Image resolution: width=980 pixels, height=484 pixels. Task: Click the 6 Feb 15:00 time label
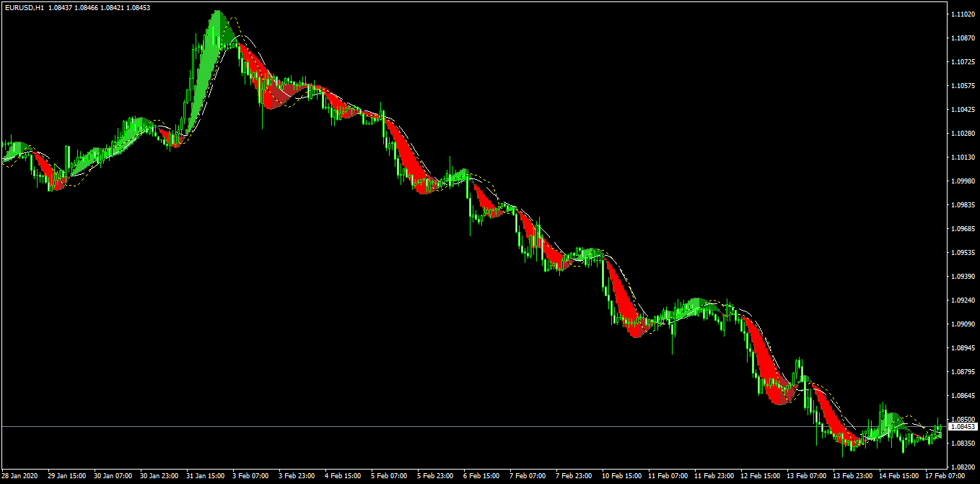(x=483, y=477)
